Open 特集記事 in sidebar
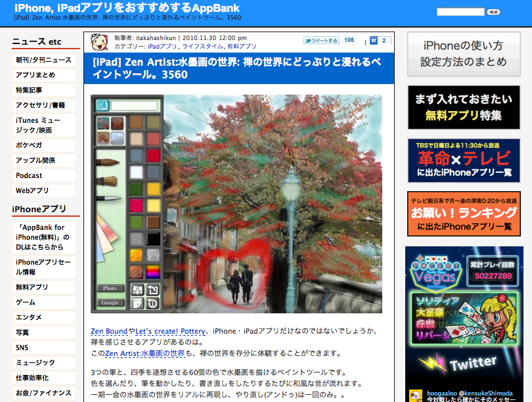This screenshot has height=402, width=532. pos(44,90)
